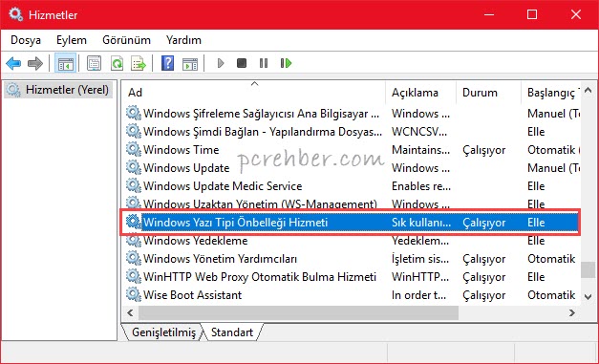Click 'WCNCSV...' description cell
Image resolution: width=599 pixels, height=364 pixels.
(x=419, y=132)
